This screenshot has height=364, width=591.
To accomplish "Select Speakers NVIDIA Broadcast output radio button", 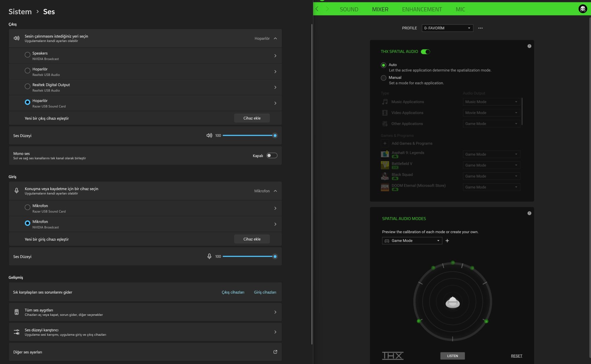I will pyautogui.click(x=28, y=55).
